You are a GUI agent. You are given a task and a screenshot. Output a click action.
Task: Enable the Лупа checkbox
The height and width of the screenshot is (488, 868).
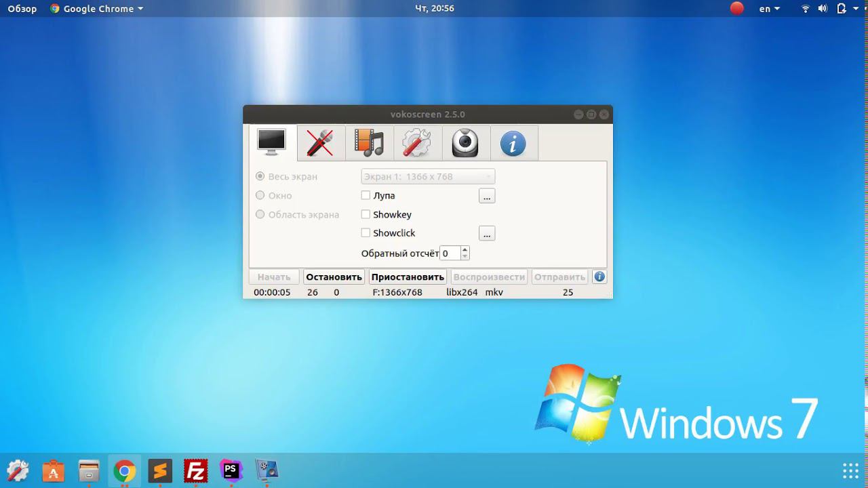click(366, 195)
